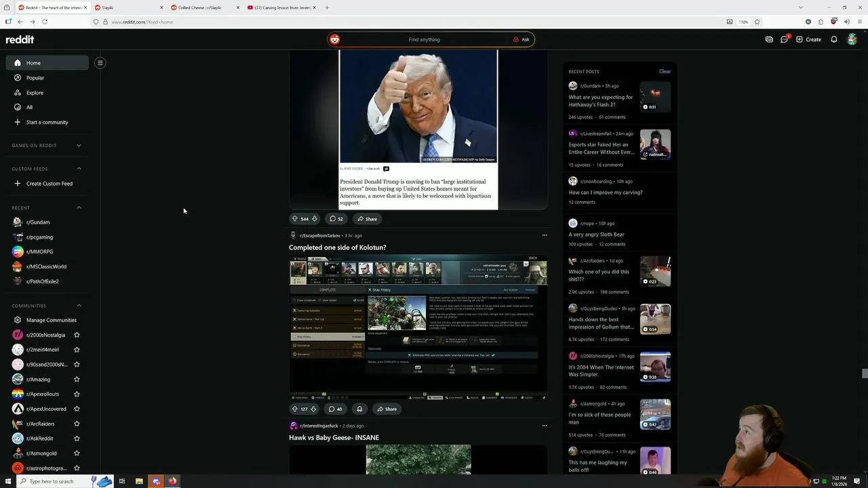Open Manage Communities
Image resolution: width=868 pixels, height=488 pixels.
coord(47,320)
